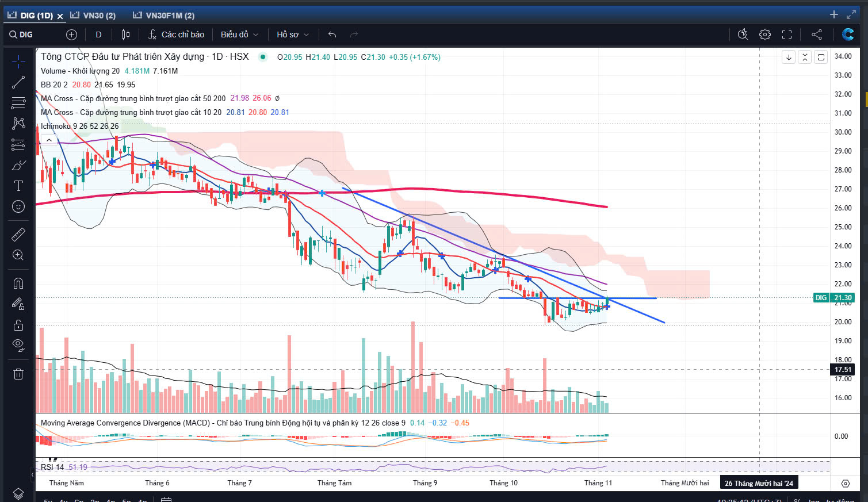Viewport: 868px width, 502px height.
Task: Switch to the VN30 (2) tab
Action: [x=93, y=16]
